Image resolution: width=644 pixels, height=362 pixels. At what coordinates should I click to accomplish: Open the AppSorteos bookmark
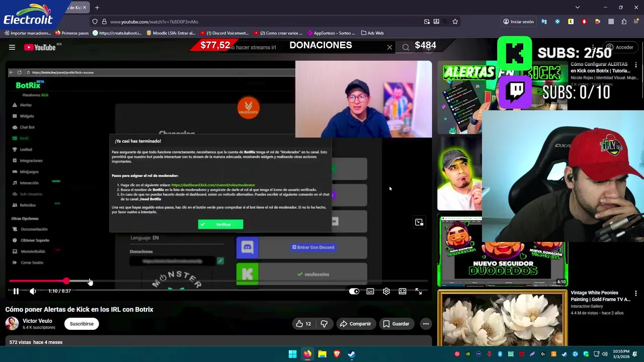[x=331, y=33]
